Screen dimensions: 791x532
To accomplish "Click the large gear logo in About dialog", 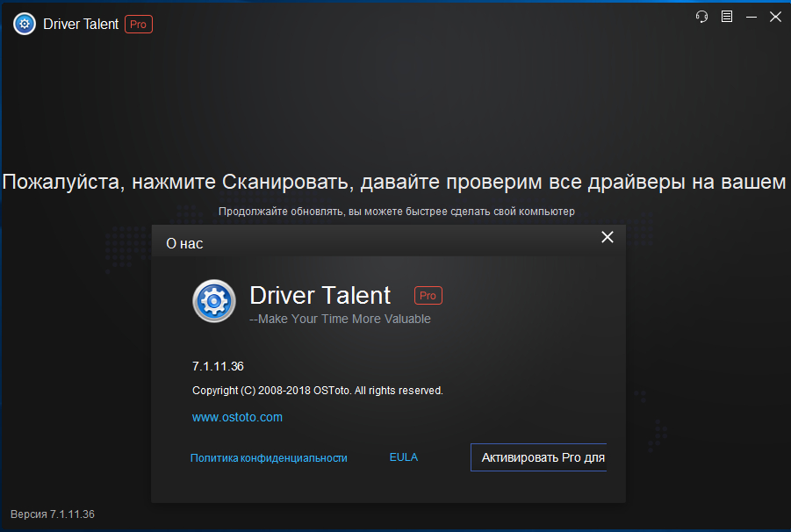I will point(214,301).
